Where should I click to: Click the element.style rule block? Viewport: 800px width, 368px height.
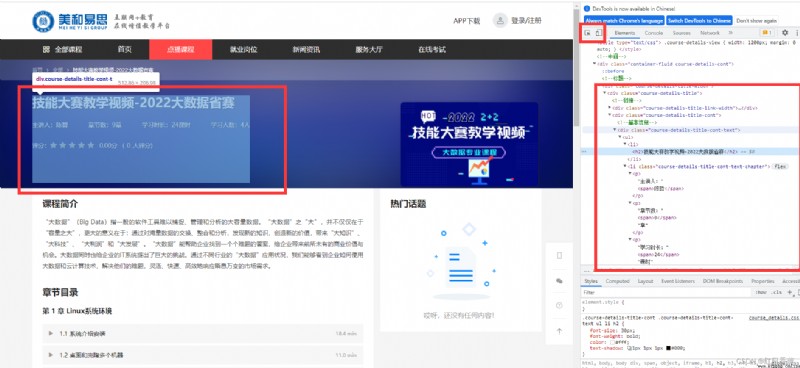click(x=691, y=305)
